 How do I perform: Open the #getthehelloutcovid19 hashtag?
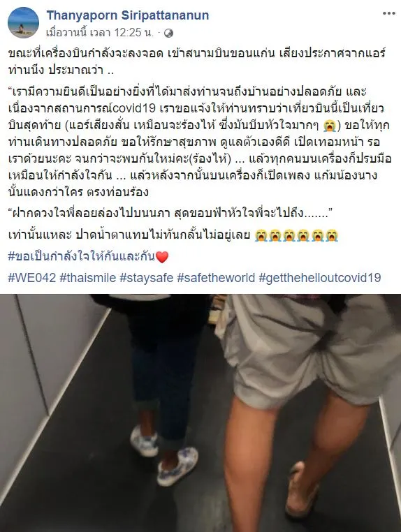pos(320,278)
